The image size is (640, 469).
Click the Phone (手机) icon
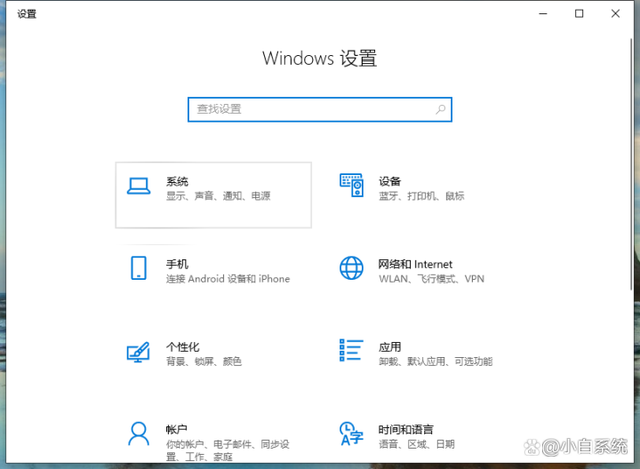coord(138,268)
